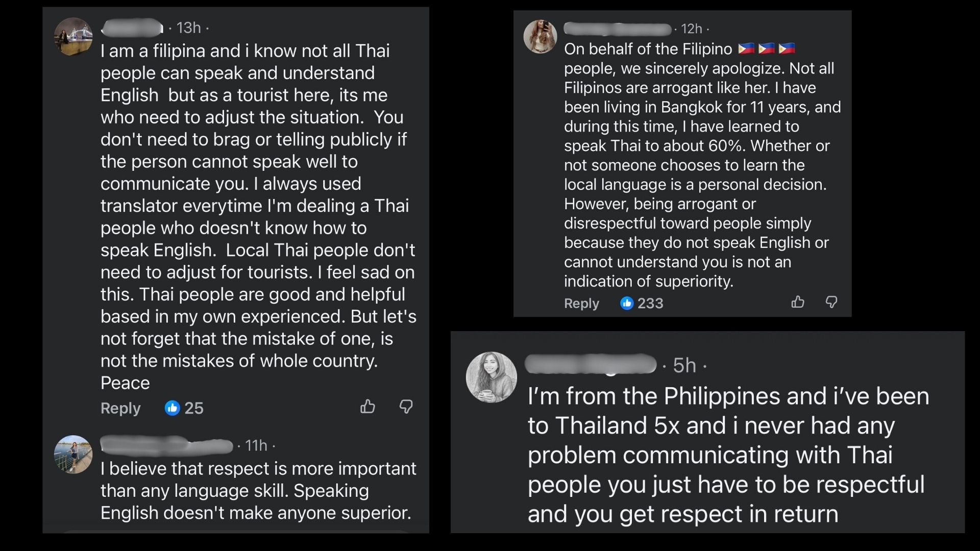980x551 pixels.
Task: Thumbs up the 12h apology comment
Action: coord(798,302)
